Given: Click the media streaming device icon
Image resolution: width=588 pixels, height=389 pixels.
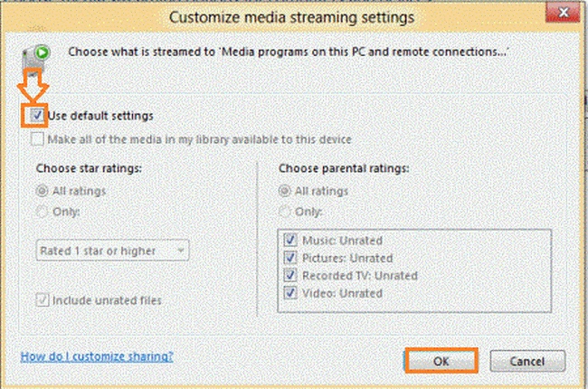Looking at the screenshot, I should [x=35, y=58].
